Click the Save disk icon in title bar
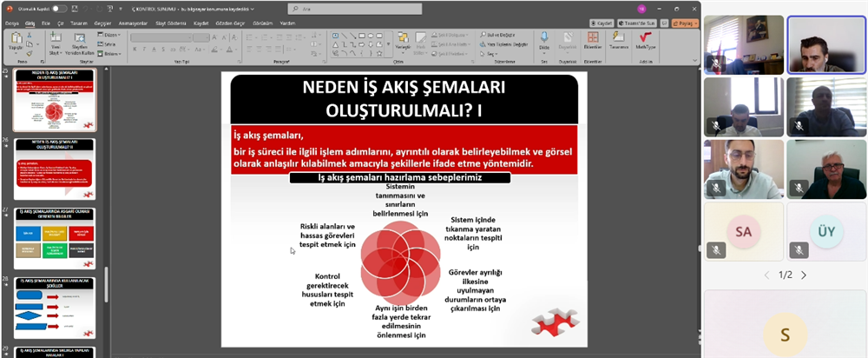 (76, 9)
